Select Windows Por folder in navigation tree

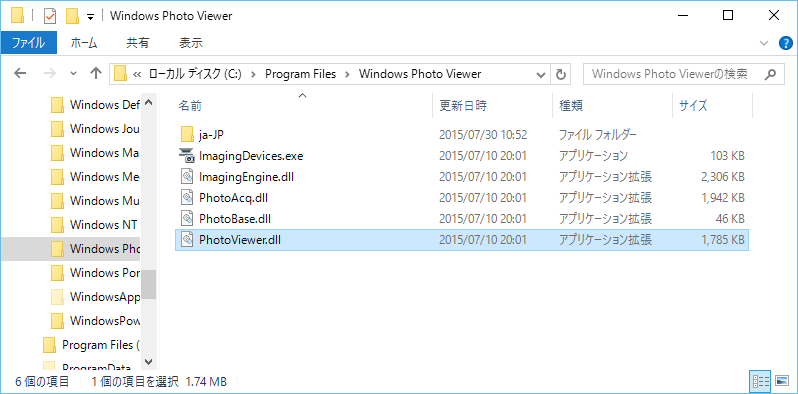click(95, 273)
